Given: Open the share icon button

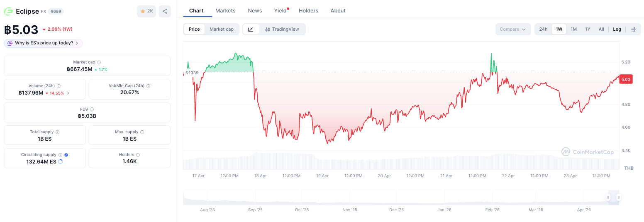Looking at the screenshot, I should 165,11.
